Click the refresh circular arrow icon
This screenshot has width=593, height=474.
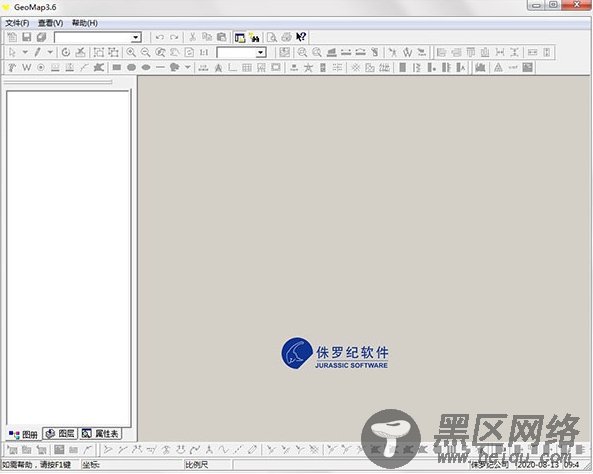point(66,52)
